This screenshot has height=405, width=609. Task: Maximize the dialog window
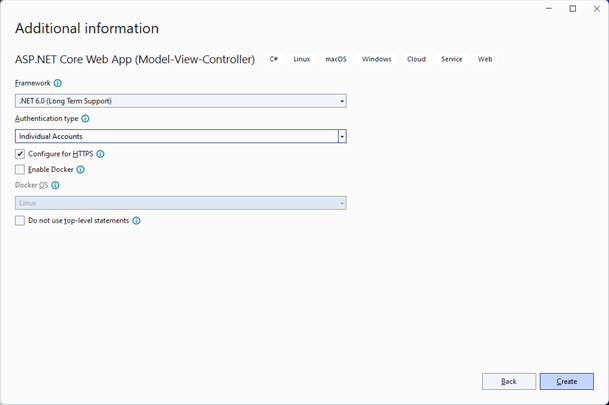point(573,9)
